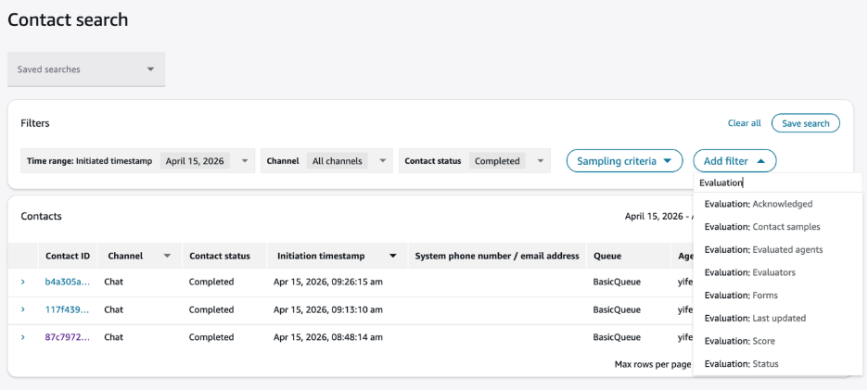Expand the 87c7972 contact row chevron

coord(23,337)
